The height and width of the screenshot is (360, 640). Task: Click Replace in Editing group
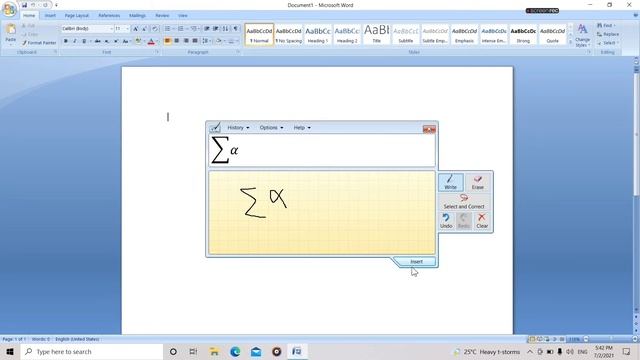[x=608, y=34]
